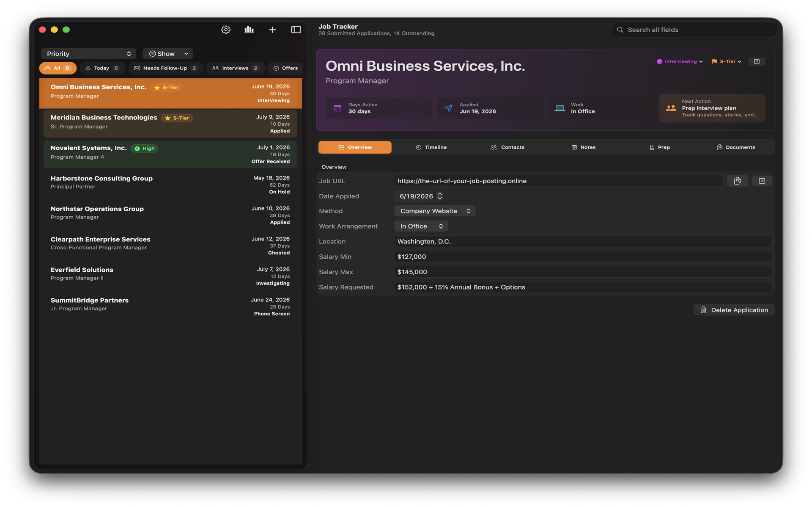The image size is (812, 508).
Task: Click the Job URL text field
Action: pos(558,181)
